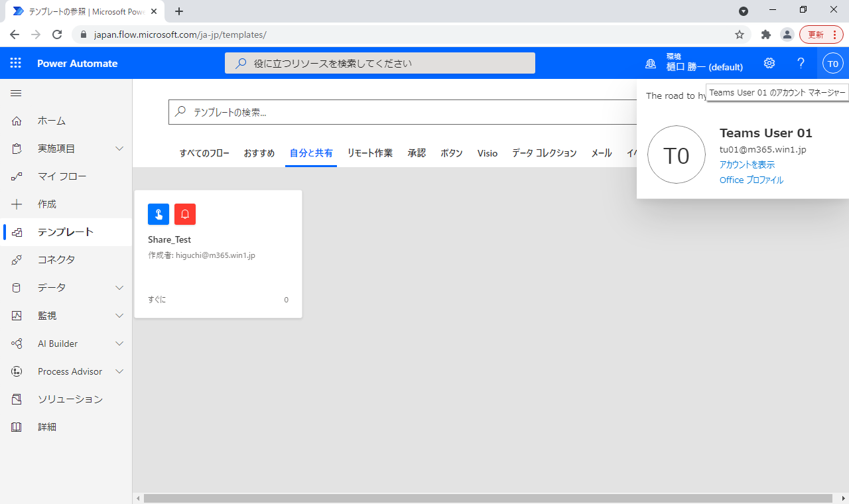The height and width of the screenshot is (504, 849).
Task: Open the Chrome tab search dropdown arrow
Action: point(744,11)
